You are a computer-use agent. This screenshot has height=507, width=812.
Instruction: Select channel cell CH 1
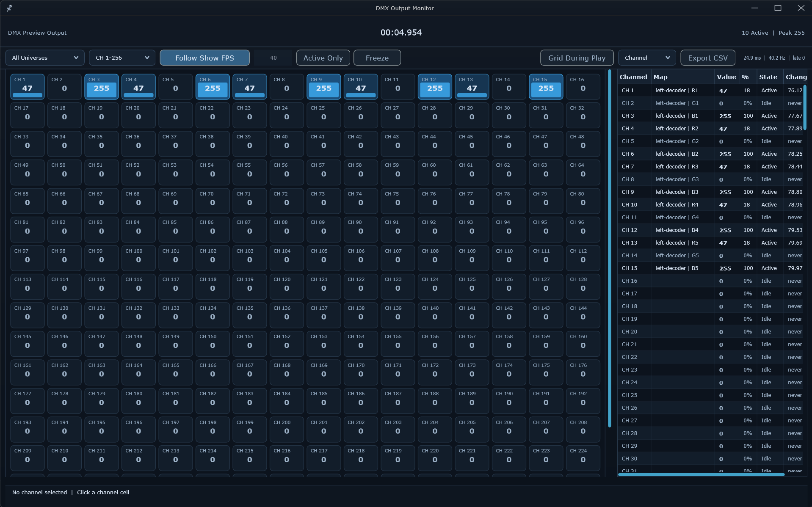pyautogui.click(x=28, y=87)
